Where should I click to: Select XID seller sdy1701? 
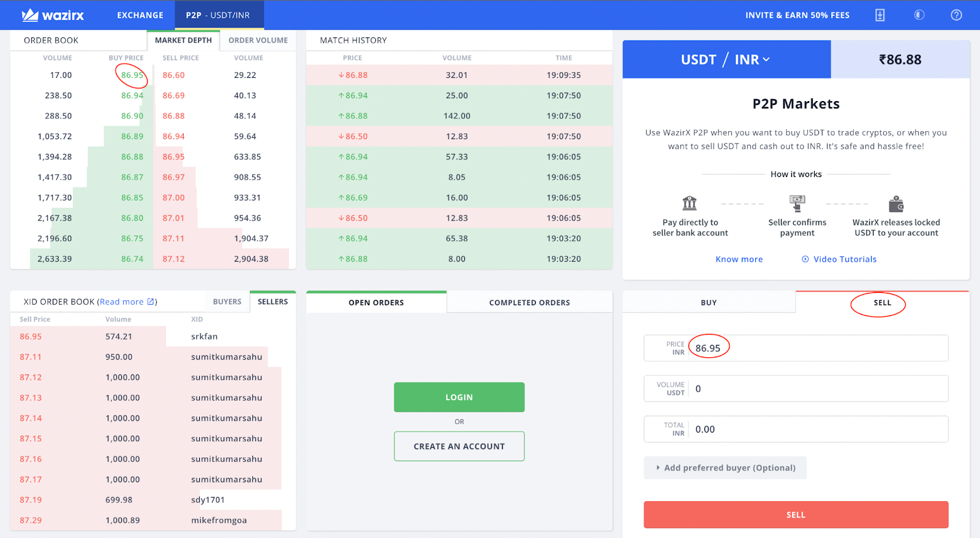pyautogui.click(x=208, y=499)
